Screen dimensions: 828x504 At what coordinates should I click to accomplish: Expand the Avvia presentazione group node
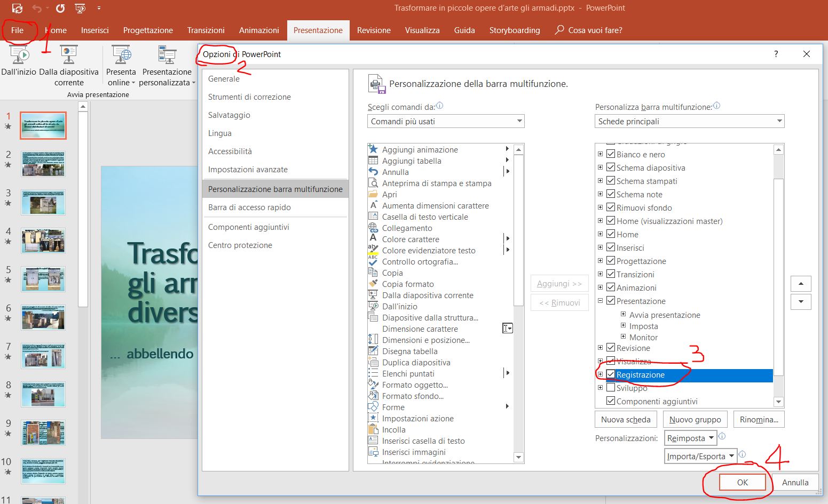(x=623, y=315)
